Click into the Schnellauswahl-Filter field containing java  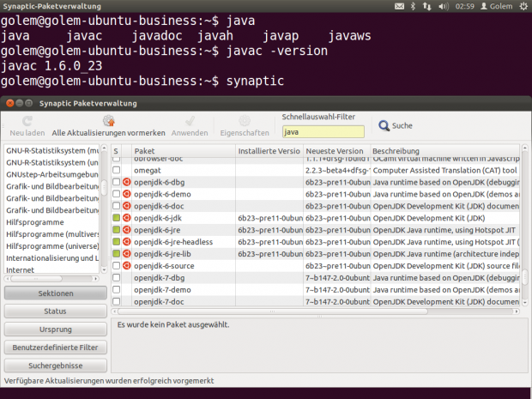pos(323,131)
